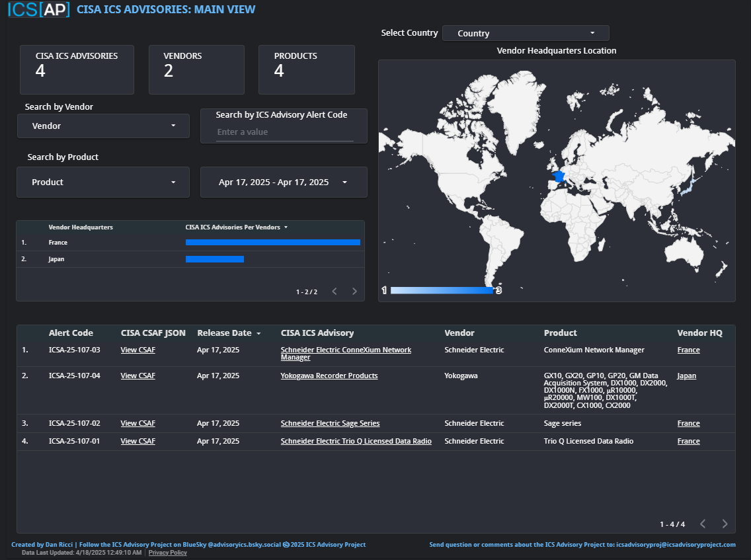The width and height of the screenshot is (751, 560).
Task: Sort by CISA ICS Advisories Per Vendors arrow
Action: point(286,227)
